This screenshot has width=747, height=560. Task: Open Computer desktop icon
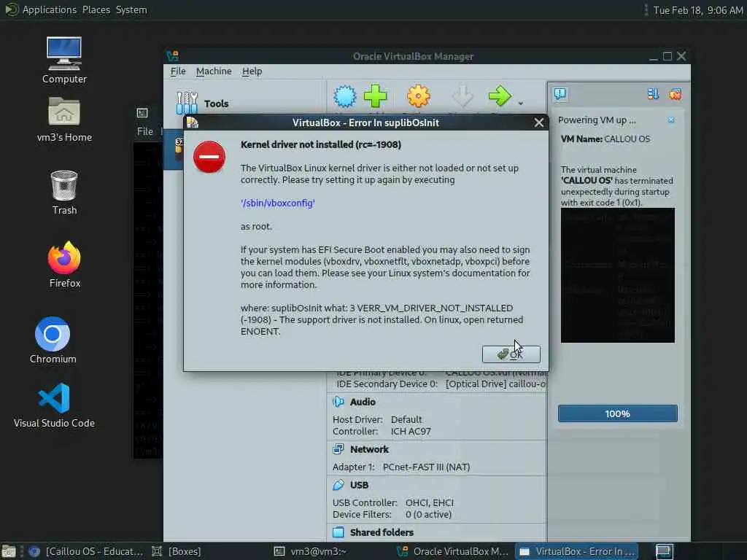(x=64, y=60)
